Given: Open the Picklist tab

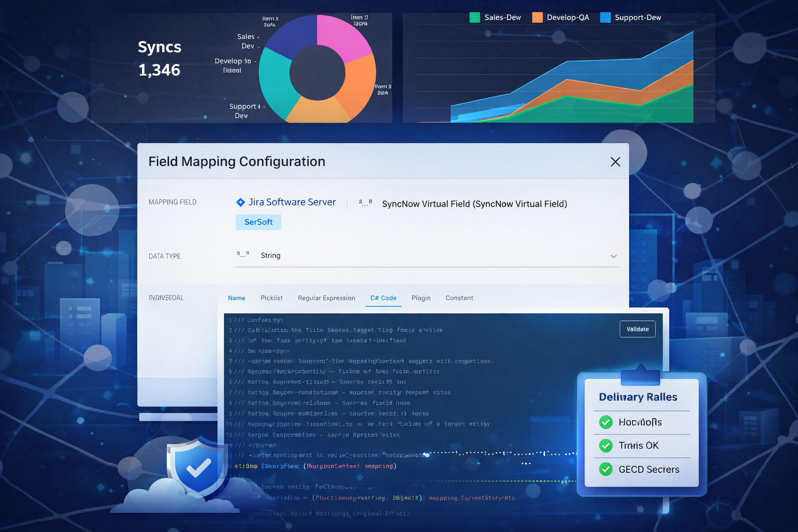Looking at the screenshot, I should pos(272,298).
